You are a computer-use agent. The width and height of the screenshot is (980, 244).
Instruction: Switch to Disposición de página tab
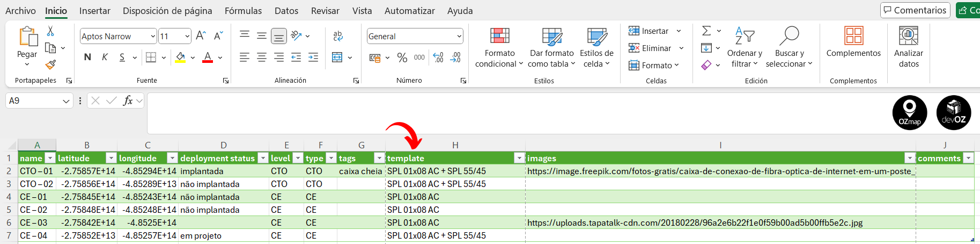[x=167, y=11]
